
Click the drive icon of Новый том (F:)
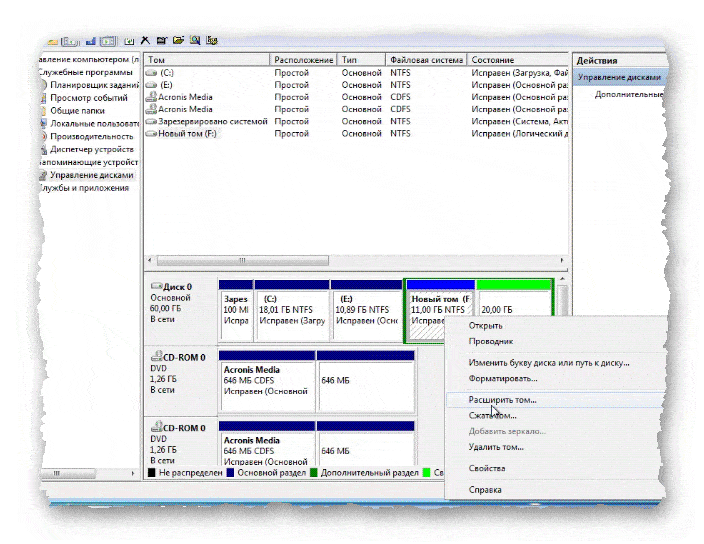pos(151,133)
